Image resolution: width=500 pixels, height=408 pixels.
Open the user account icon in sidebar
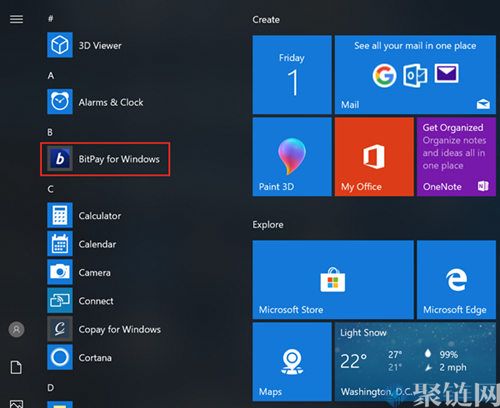[x=16, y=330]
